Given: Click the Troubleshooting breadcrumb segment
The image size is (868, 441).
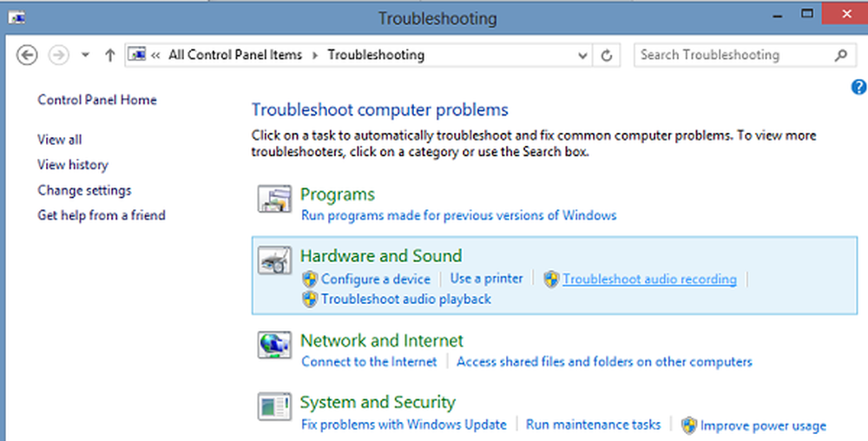Looking at the screenshot, I should pos(376,55).
